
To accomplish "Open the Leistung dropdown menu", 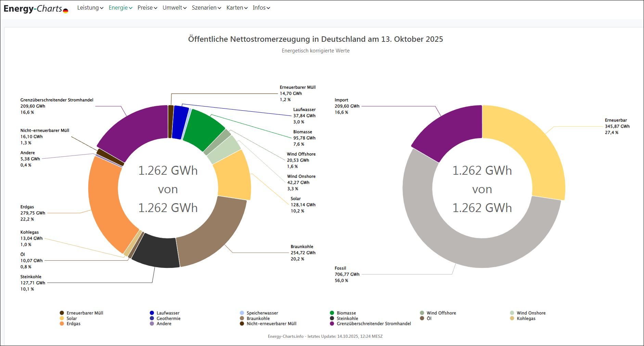I will click(x=90, y=8).
